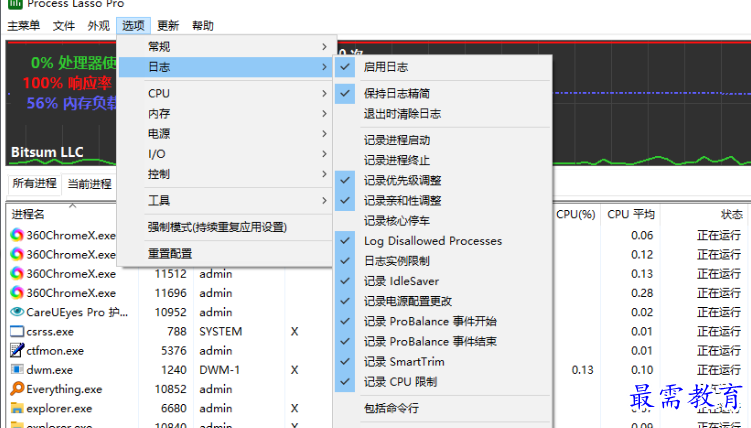Uncheck 记录亲和性调整
The height and width of the screenshot is (428, 751).
point(443,201)
